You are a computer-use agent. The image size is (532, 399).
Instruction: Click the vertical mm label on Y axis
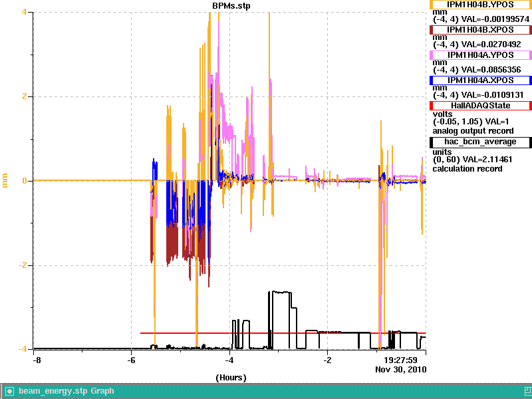pyautogui.click(x=5, y=180)
